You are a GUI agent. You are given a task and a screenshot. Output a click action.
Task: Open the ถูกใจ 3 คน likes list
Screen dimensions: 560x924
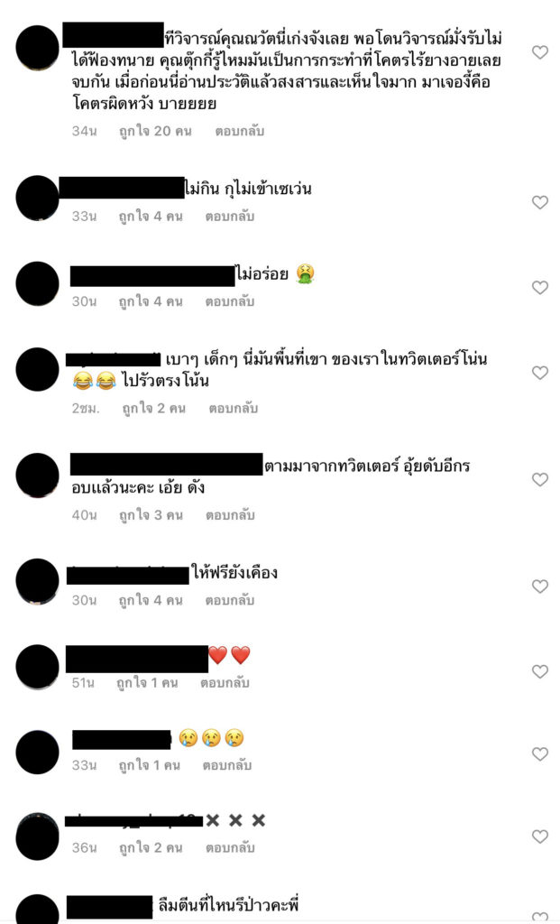[x=151, y=515]
